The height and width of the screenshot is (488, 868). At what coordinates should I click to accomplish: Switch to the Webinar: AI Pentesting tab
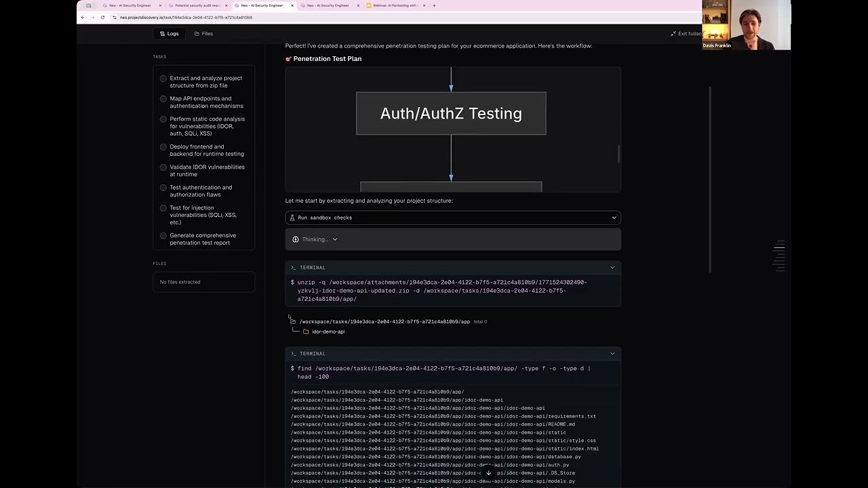coord(395,5)
